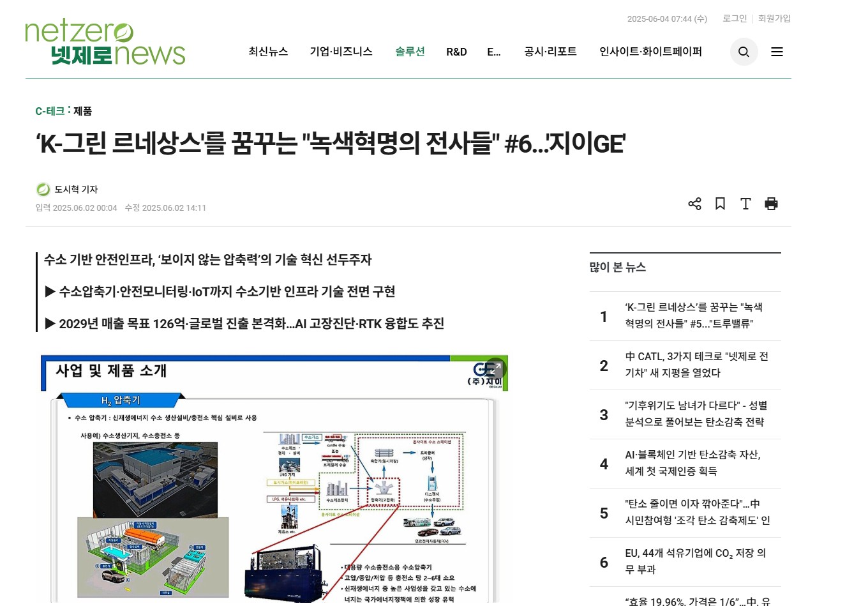The width and height of the screenshot is (868, 606).
Task: Open the C-테크 category link
Action: pyautogui.click(x=50, y=111)
